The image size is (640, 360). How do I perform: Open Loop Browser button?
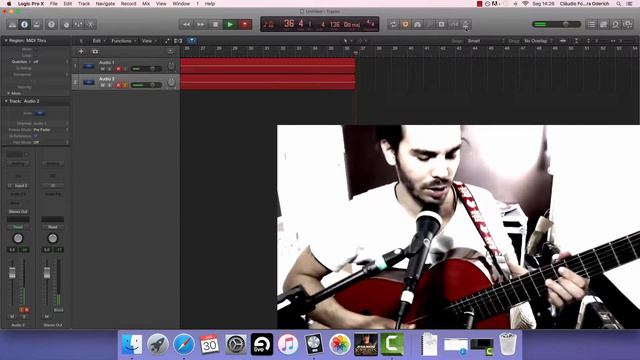tap(616, 24)
